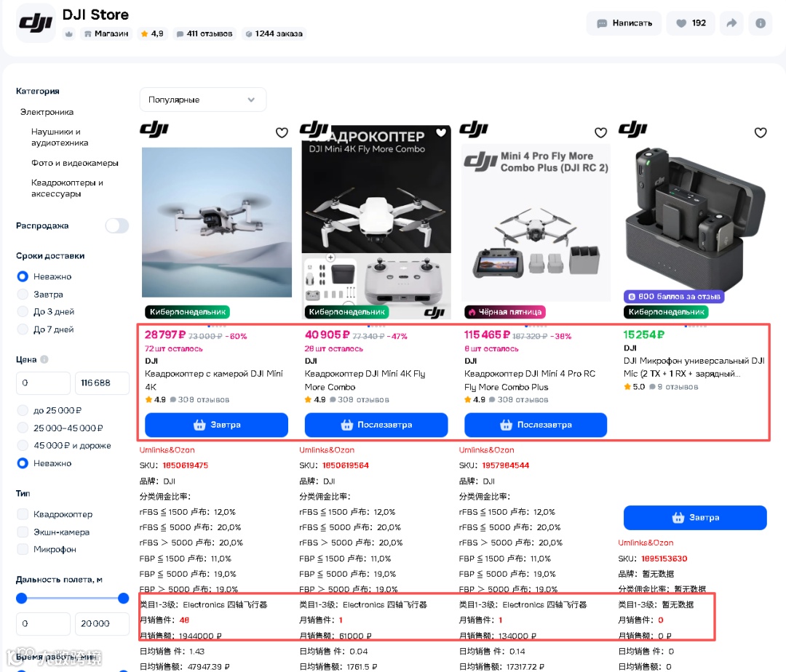Click SKU number 1895153630
This screenshot has height=672, width=786.
tap(664, 559)
